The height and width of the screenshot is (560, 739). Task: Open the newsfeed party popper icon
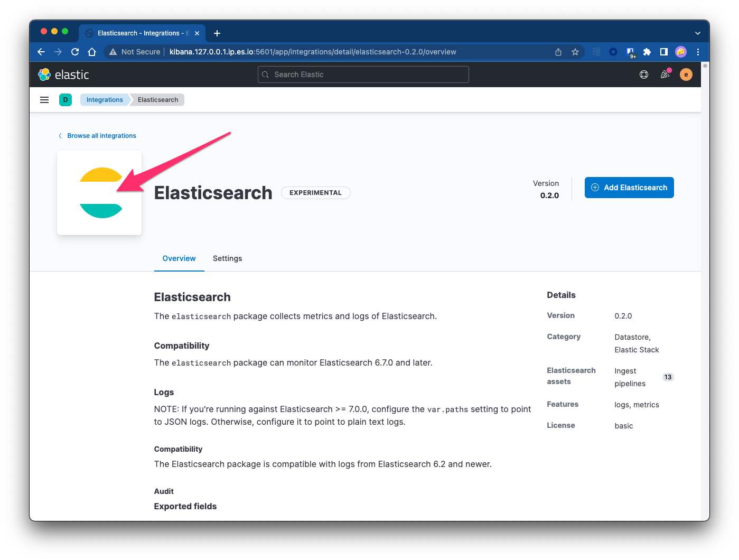click(x=665, y=74)
